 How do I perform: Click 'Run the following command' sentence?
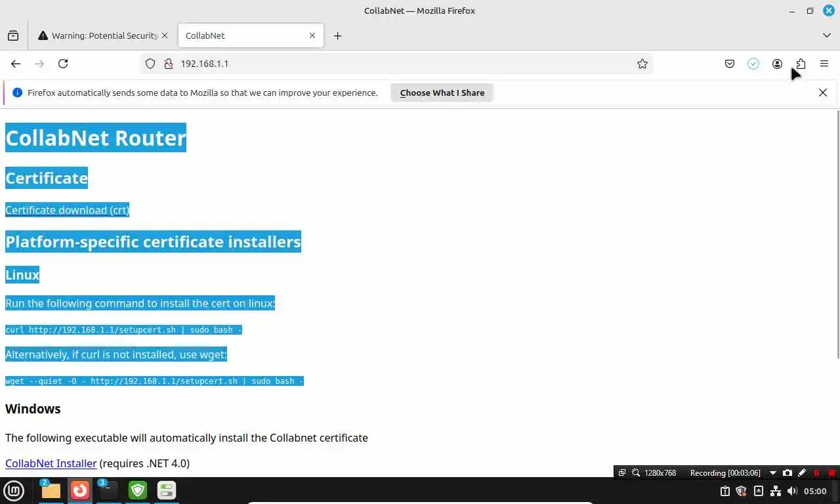pos(140,303)
